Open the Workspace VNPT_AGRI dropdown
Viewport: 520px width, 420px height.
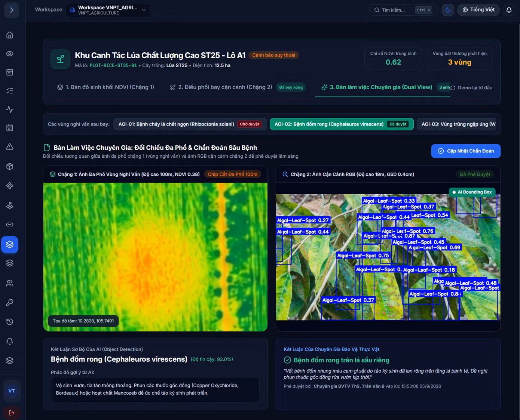[x=108, y=10]
